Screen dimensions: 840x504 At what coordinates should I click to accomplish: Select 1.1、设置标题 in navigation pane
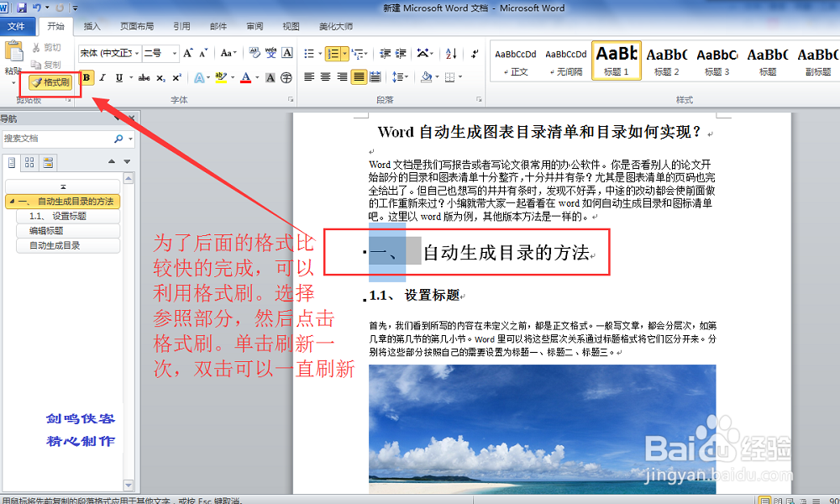tap(68, 216)
